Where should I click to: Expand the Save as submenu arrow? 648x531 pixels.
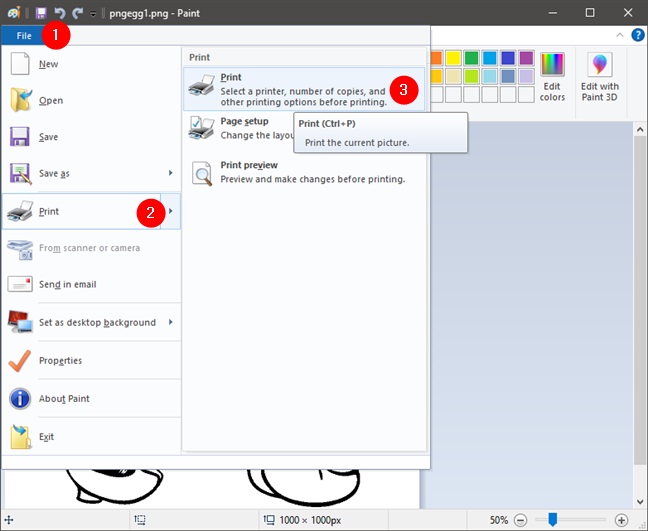(x=171, y=173)
